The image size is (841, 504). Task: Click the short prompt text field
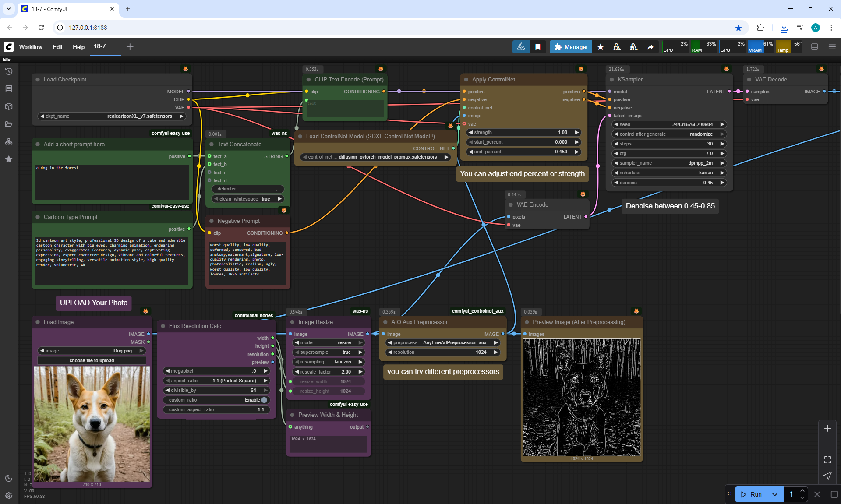[112, 182]
